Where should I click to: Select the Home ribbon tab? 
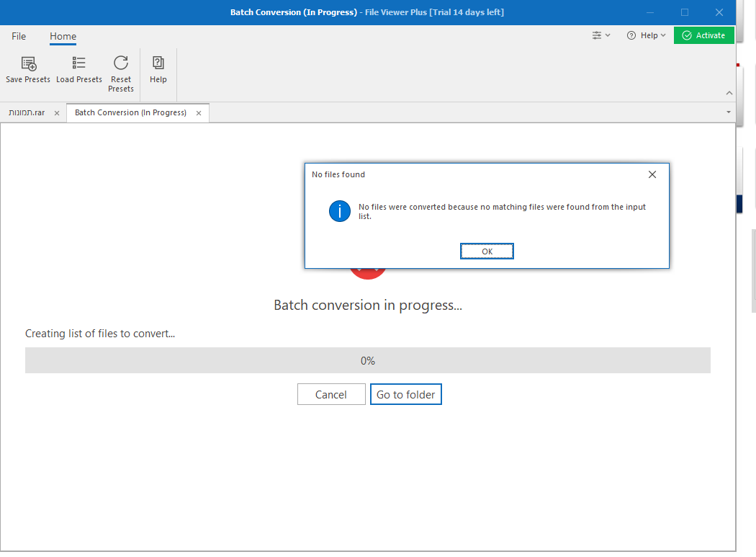(x=63, y=36)
